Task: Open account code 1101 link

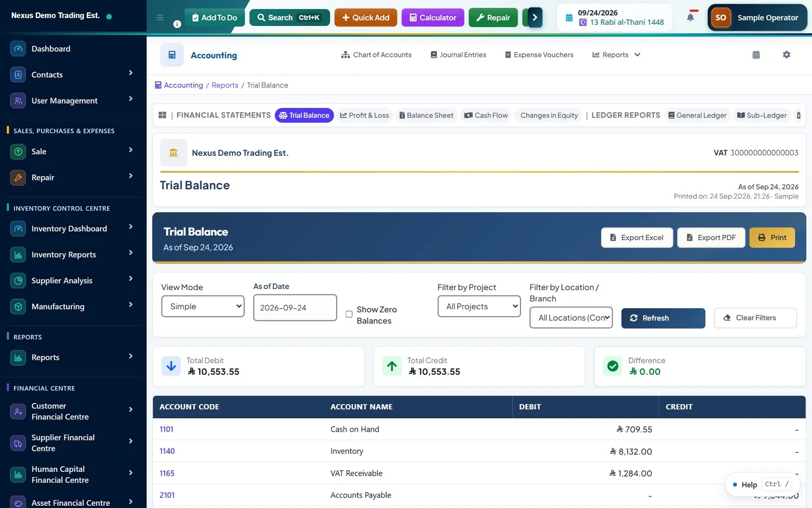Action: coord(166,430)
